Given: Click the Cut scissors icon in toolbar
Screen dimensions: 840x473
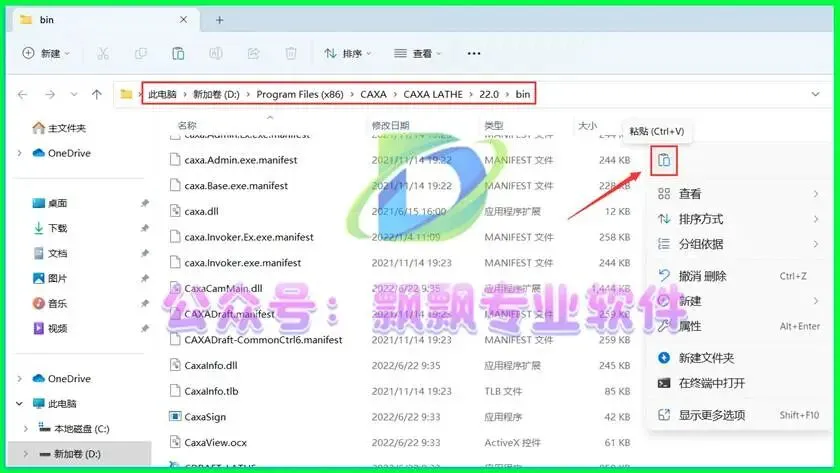Looking at the screenshot, I should [x=103, y=54].
